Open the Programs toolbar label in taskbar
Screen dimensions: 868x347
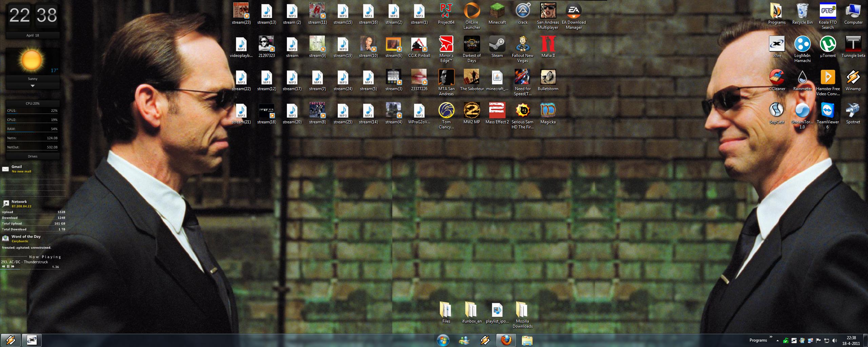[758, 340]
